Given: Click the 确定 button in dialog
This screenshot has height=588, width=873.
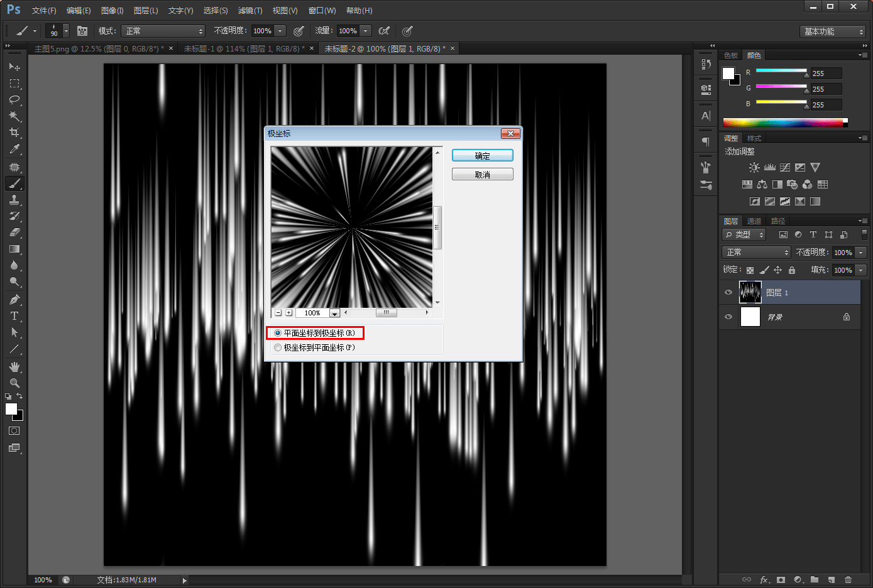Looking at the screenshot, I should tap(483, 156).
